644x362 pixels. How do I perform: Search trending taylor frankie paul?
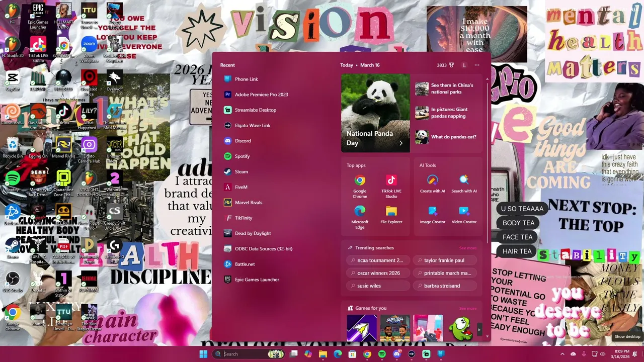click(445, 260)
